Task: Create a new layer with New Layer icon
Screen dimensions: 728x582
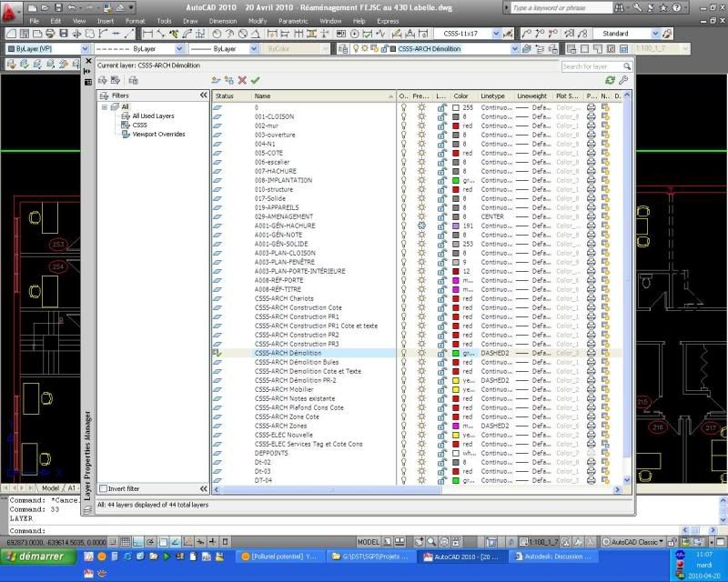Action: [214, 80]
